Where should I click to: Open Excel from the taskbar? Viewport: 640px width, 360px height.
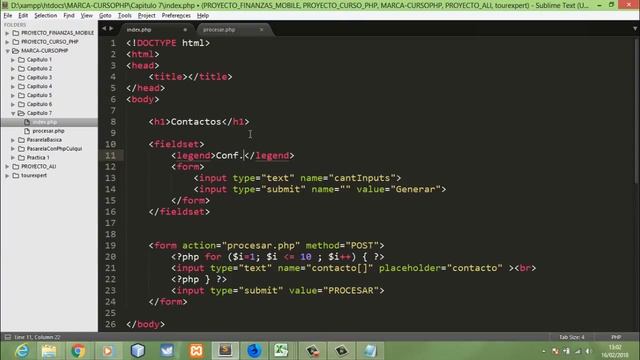(281, 351)
